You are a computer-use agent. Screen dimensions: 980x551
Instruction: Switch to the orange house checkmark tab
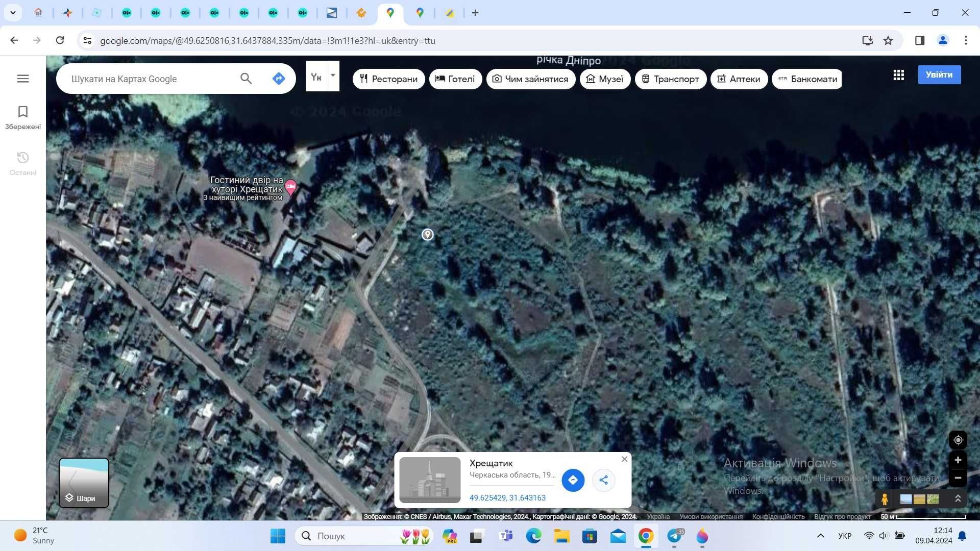pos(361,13)
